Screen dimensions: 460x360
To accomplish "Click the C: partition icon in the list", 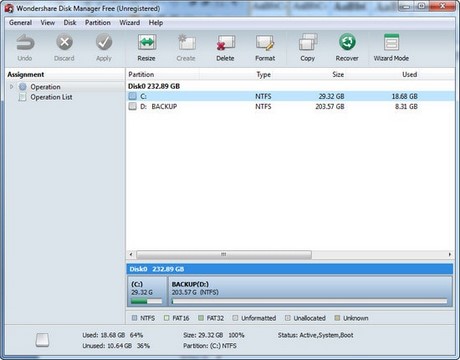I will click(x=133, y=96).
